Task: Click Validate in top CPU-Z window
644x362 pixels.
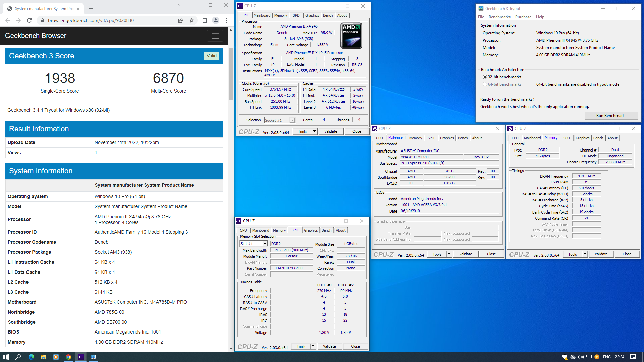Action: point(331,131)
